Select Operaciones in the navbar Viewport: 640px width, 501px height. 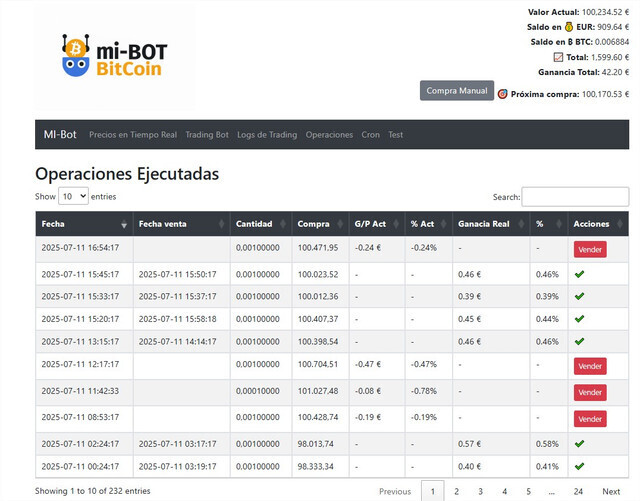[x=329, y=135]
